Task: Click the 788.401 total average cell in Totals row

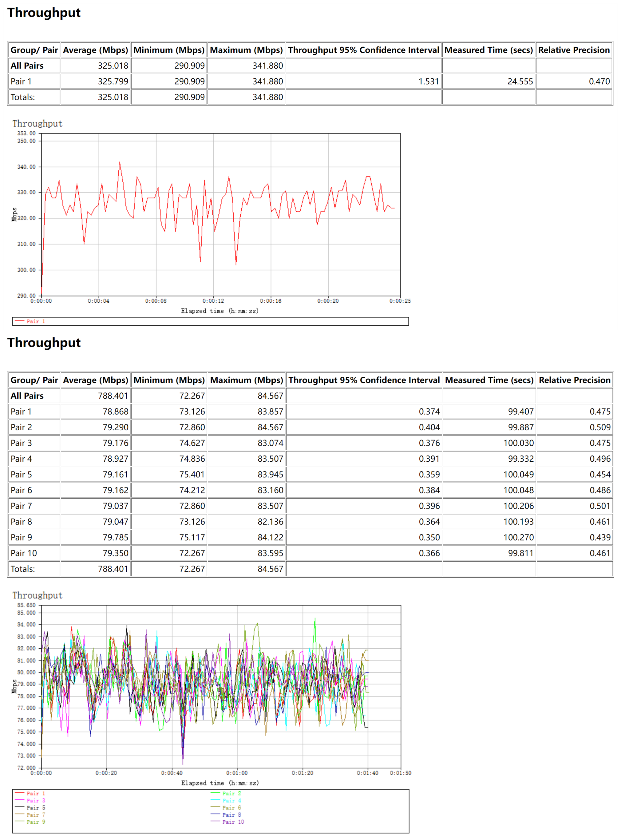Action: point(113,568)
